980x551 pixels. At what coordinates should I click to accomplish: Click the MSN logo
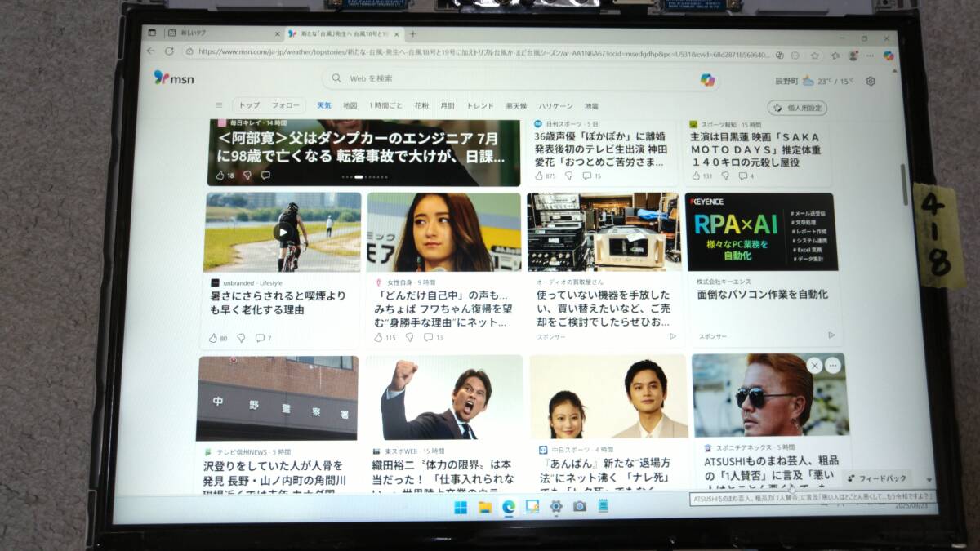coord(173,77)
